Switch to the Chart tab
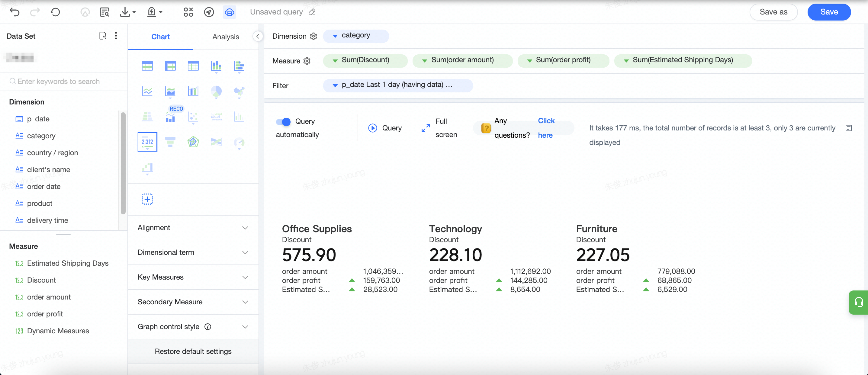This screenshot has height=375, width=868. (x=160, y=37)
